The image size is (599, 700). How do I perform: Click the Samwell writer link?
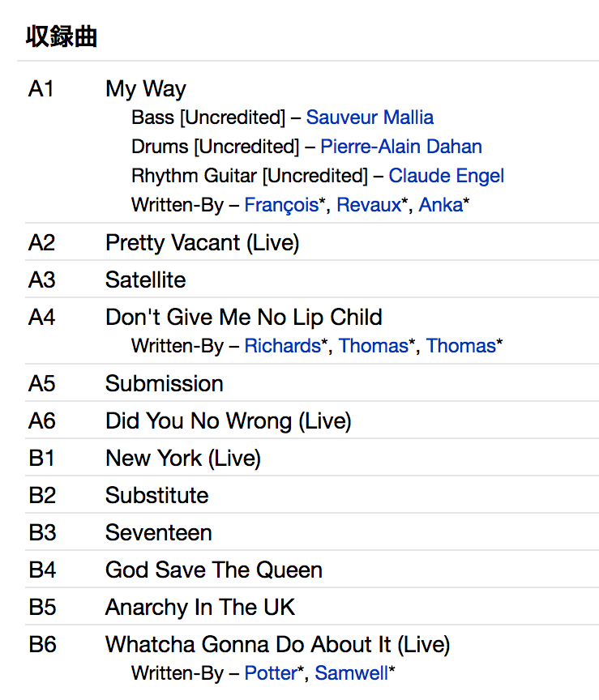[352, 673]
